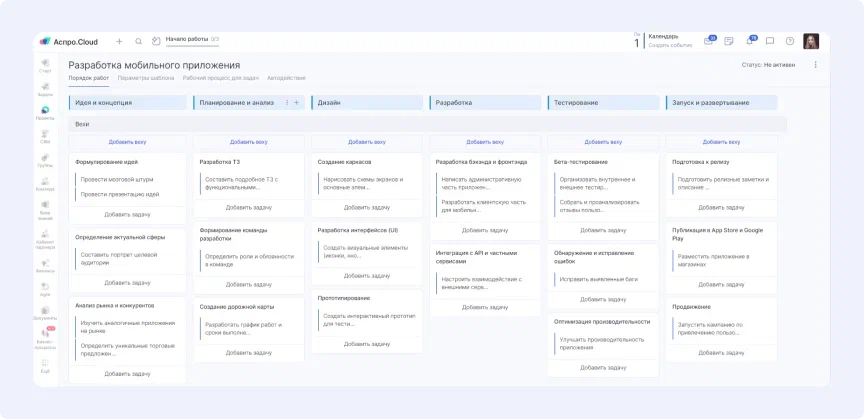Open page options menu next to status
Image resolution: width=864 pixels, height=419 pixels.
click(x=815, y=65)
